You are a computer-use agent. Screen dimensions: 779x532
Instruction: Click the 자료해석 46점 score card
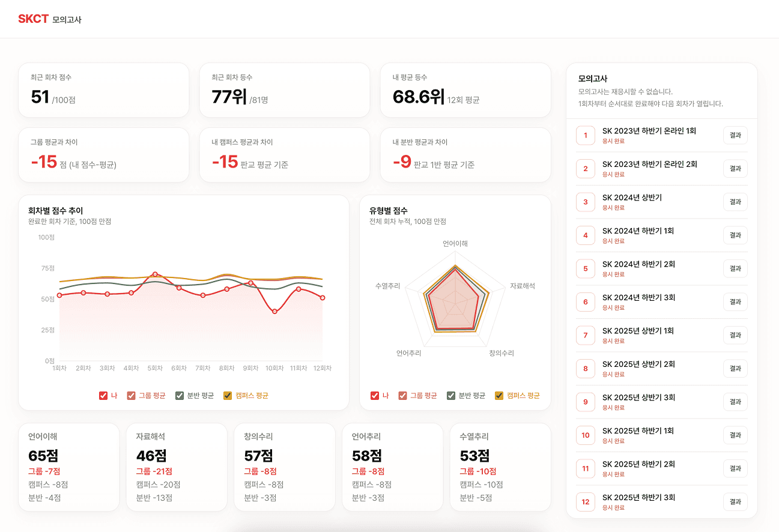[x=177, y=467]
